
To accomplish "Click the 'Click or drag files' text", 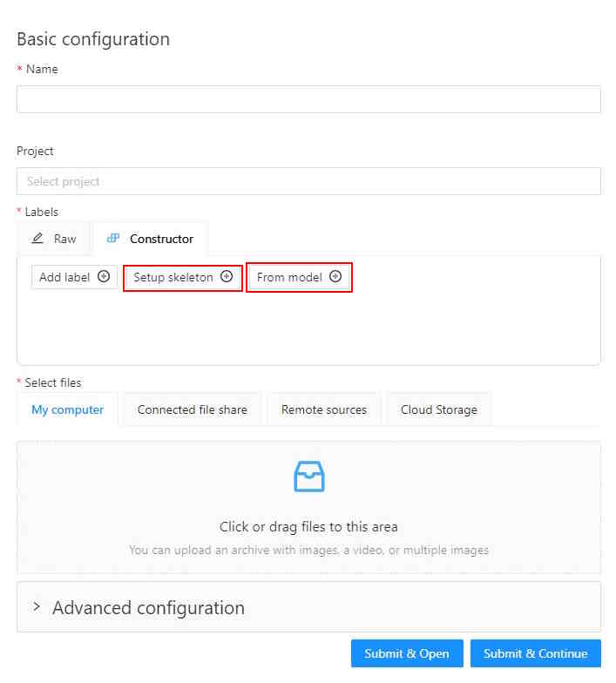I will click(x=308, y=526).
